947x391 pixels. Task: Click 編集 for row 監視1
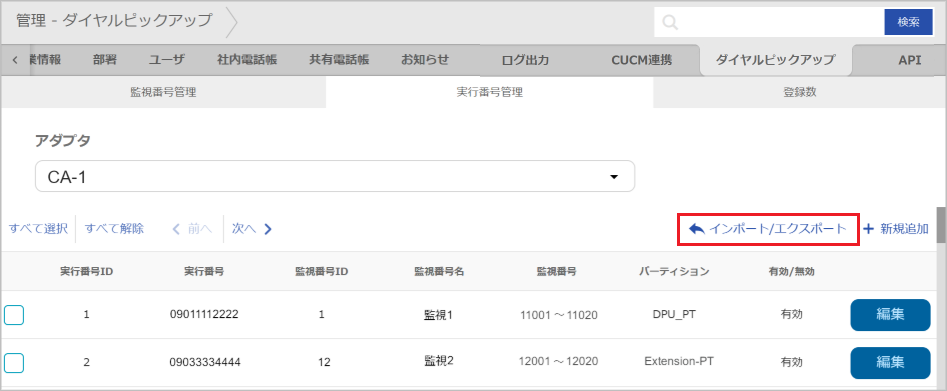tap(890, 315)
